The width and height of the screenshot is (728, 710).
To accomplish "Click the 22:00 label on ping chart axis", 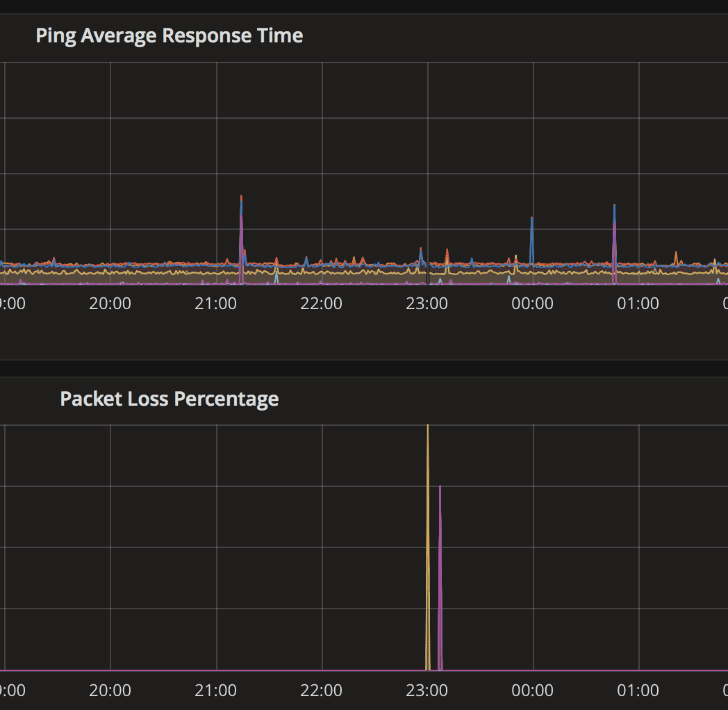I will tap(322, 304).
